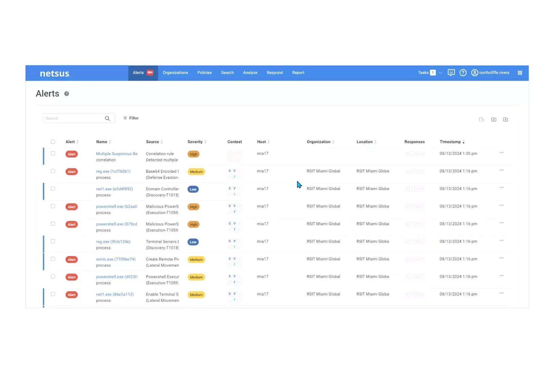Open the powershell.exe (b2aa0 alert link
This screenshot has width=545, height=392.
[116, 207]
